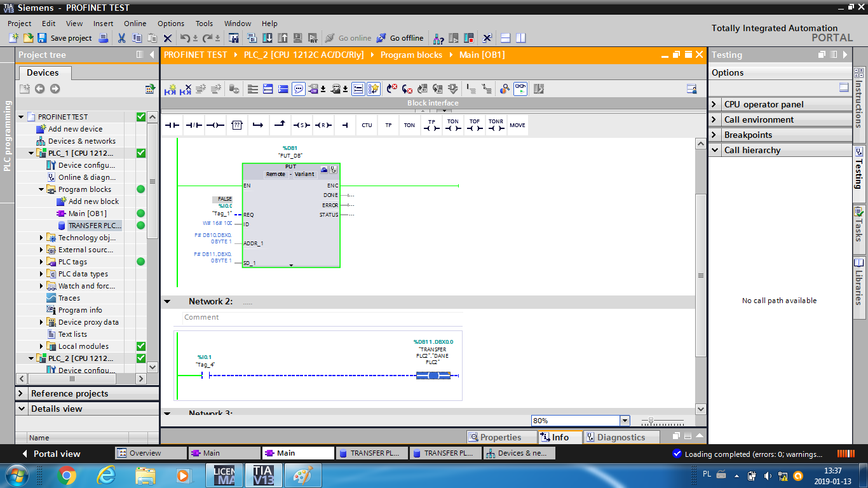
Task: Open the Options menu
Action: coord(171,24)
